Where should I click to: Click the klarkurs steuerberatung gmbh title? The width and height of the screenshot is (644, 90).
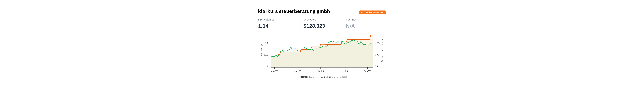pos(294,11)
